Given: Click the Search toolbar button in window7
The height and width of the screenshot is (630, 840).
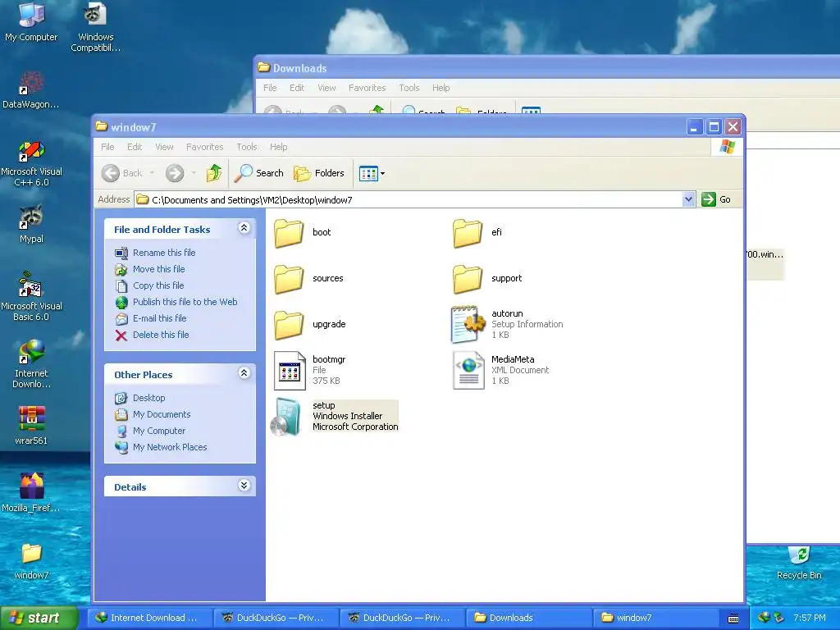Looking at the screenshot, I should 258,173.
